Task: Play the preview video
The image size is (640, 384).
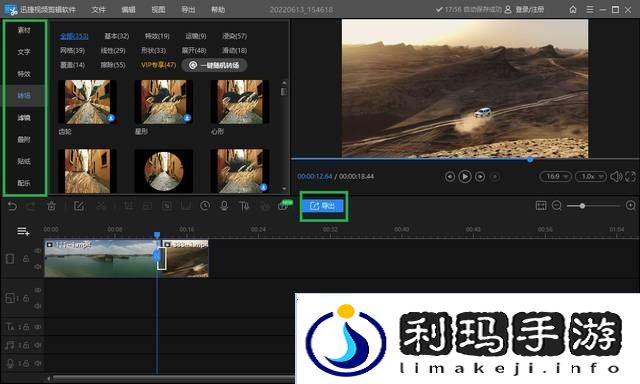Action: tap(465, 176)
